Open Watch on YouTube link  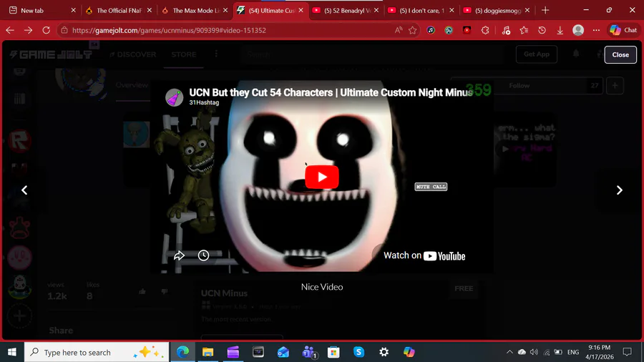pos(424,255)
